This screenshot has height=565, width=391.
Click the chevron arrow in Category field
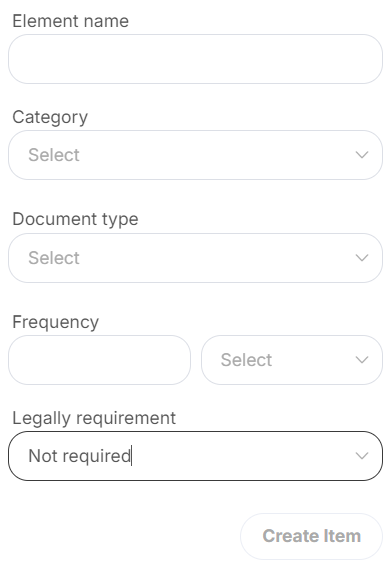pyautogui.click(x=361, y=155)
